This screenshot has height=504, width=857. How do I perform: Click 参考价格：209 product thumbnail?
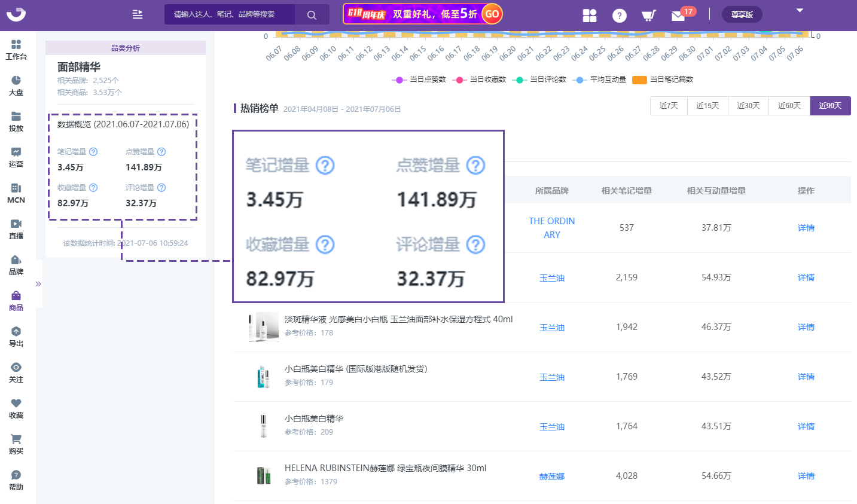tap(263, 426)
